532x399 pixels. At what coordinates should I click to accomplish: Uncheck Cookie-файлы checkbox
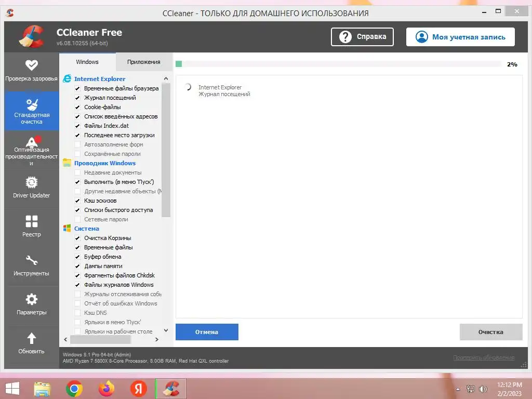coord(77,107)
